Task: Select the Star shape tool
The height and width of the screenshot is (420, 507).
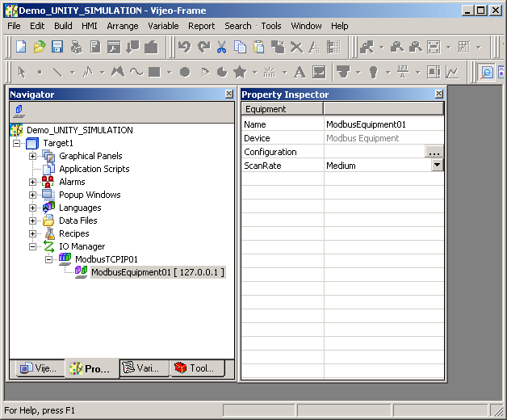Action: tap(240, 72)
